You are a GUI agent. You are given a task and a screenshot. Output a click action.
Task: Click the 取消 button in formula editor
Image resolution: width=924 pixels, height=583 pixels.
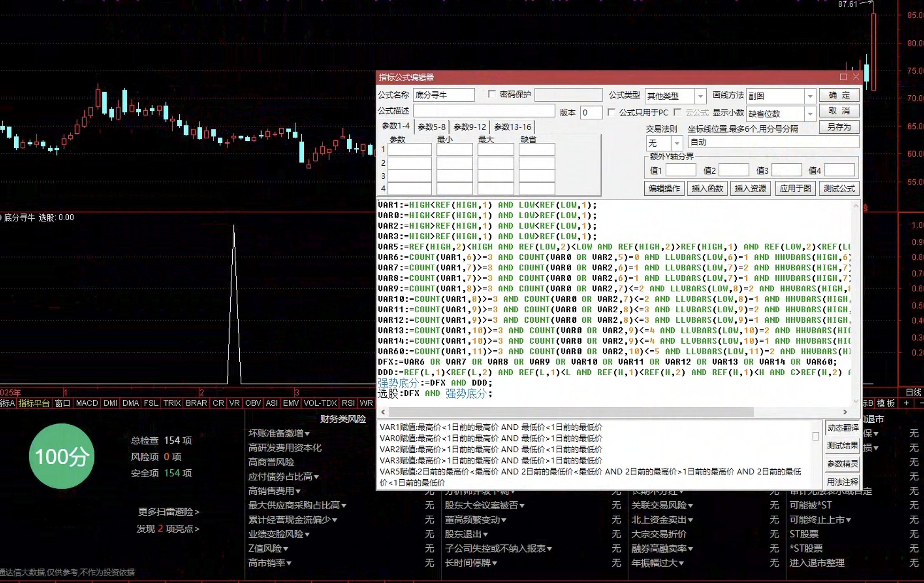[x=839, y=111]
